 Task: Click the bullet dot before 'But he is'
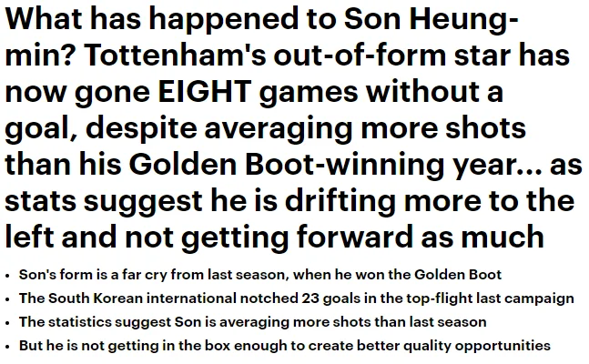[x=7, y=347]
